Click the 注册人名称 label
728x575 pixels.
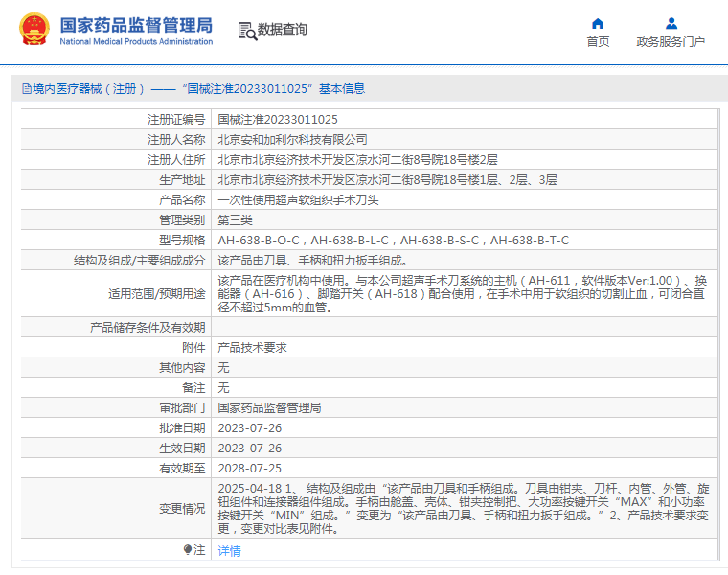pyautogui.click(x=176, y=139)
